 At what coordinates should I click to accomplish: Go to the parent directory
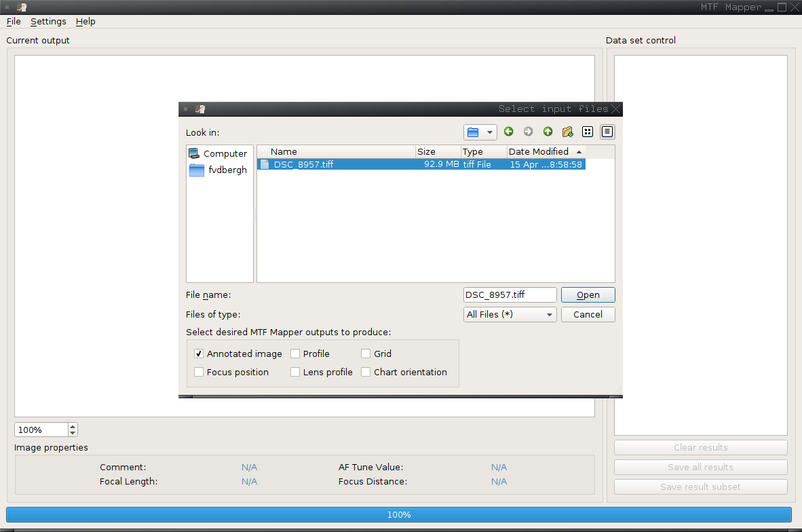pos(548,132)
